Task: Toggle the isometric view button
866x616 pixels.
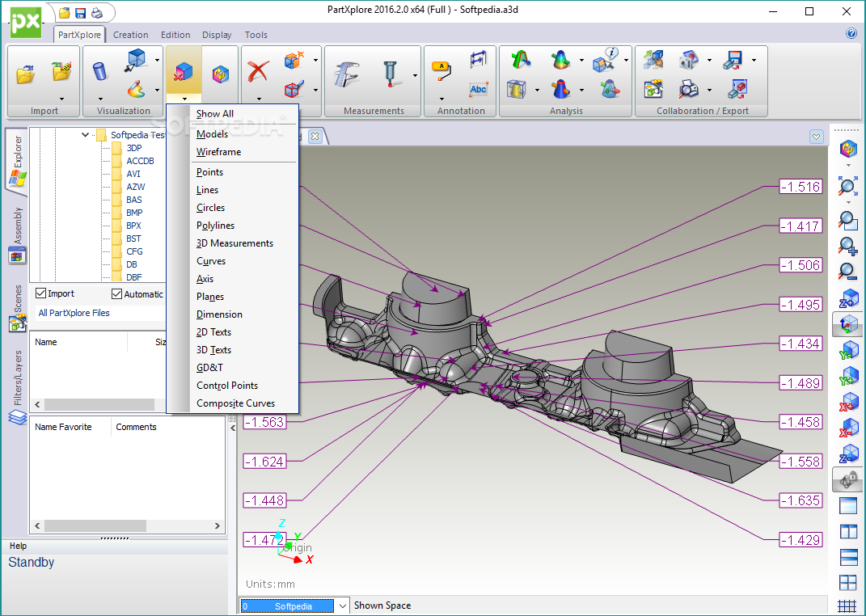Action: (847, 324)
